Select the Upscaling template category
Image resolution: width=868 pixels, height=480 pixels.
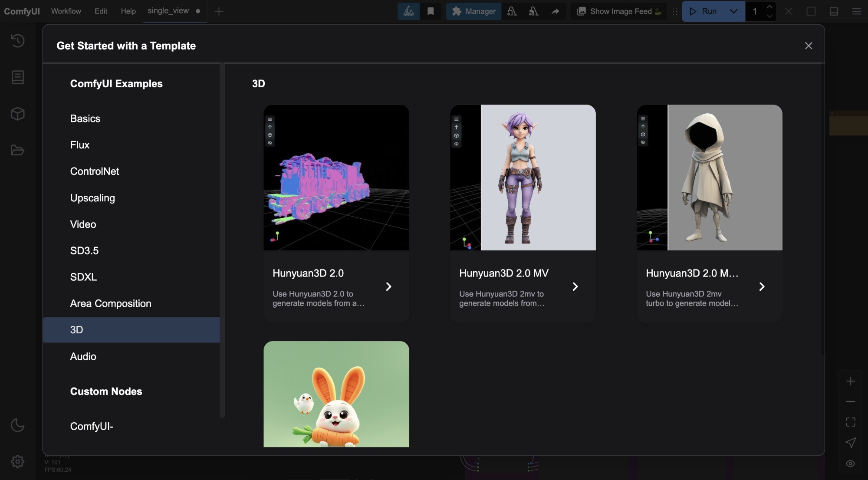click(x=131, y=198)
